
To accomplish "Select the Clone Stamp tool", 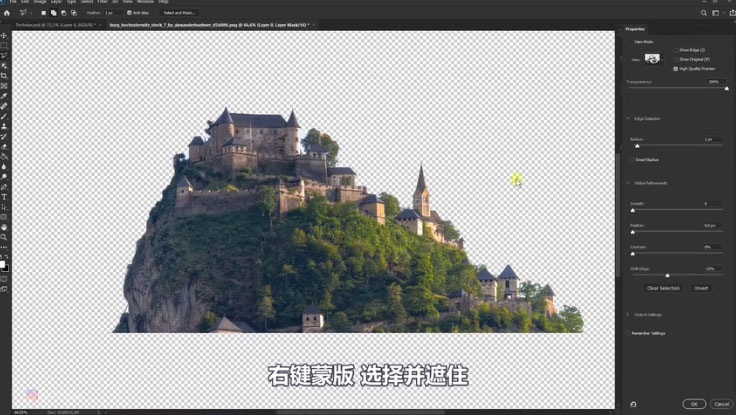I will (4, 127).
